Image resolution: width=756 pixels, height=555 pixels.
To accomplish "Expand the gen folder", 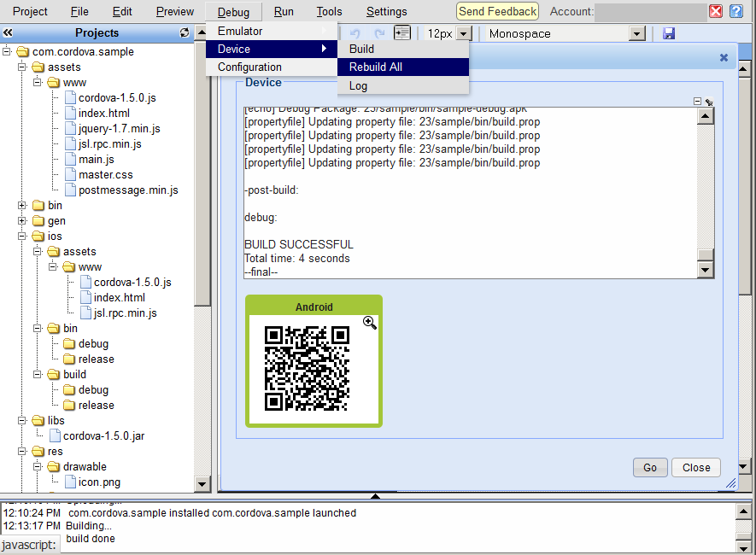I will tap(22, 220).
